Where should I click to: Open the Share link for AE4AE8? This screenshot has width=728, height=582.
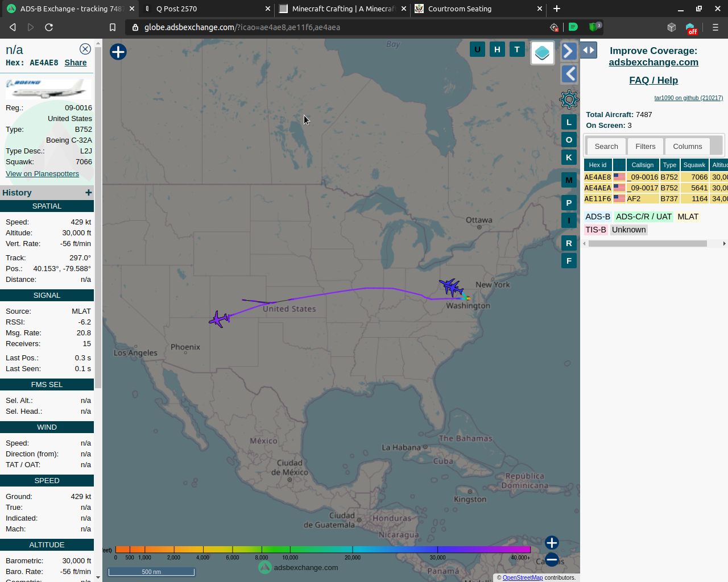pos(76,63)
